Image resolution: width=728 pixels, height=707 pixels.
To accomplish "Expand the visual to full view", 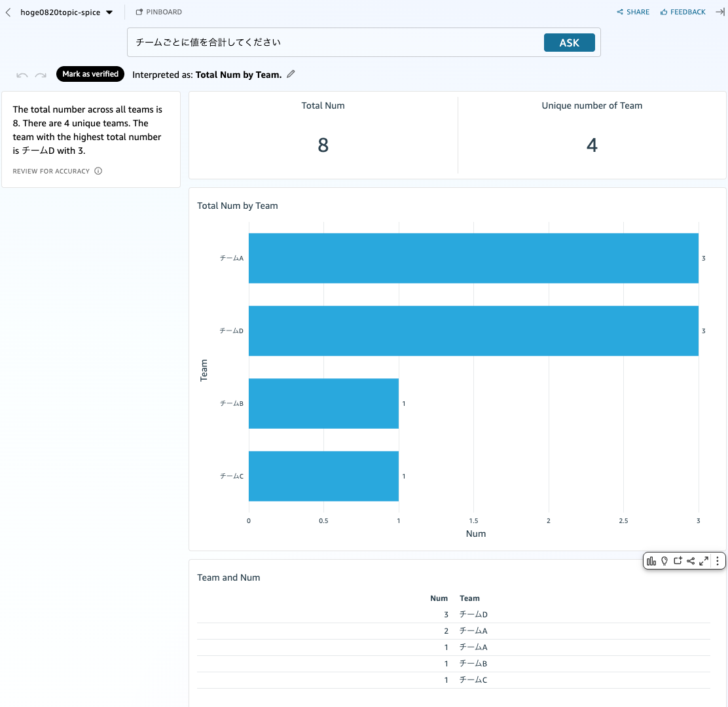I will tap(704, 561).
